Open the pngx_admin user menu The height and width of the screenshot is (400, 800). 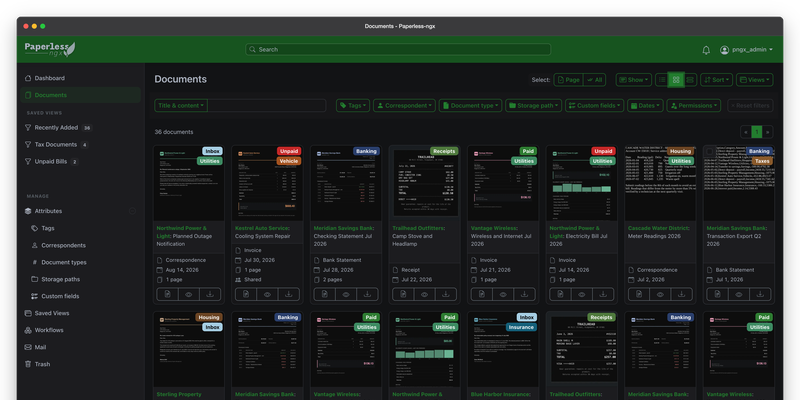[x=746, y=50]
